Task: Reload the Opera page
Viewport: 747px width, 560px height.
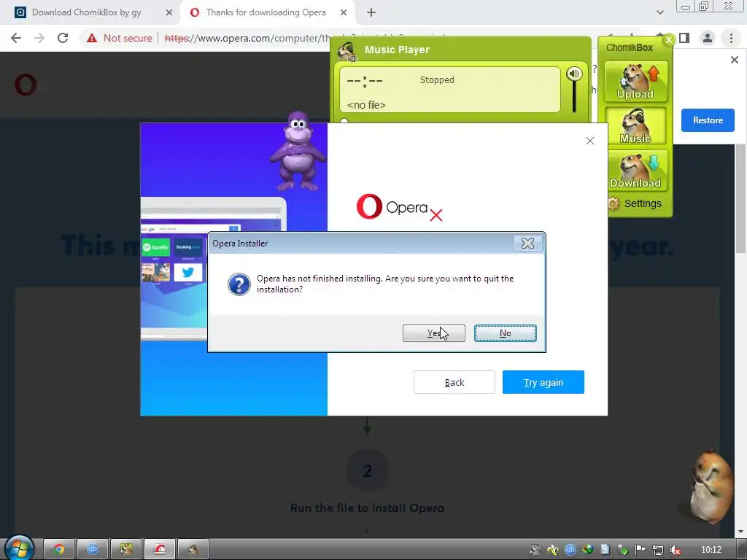Action: 63,38
